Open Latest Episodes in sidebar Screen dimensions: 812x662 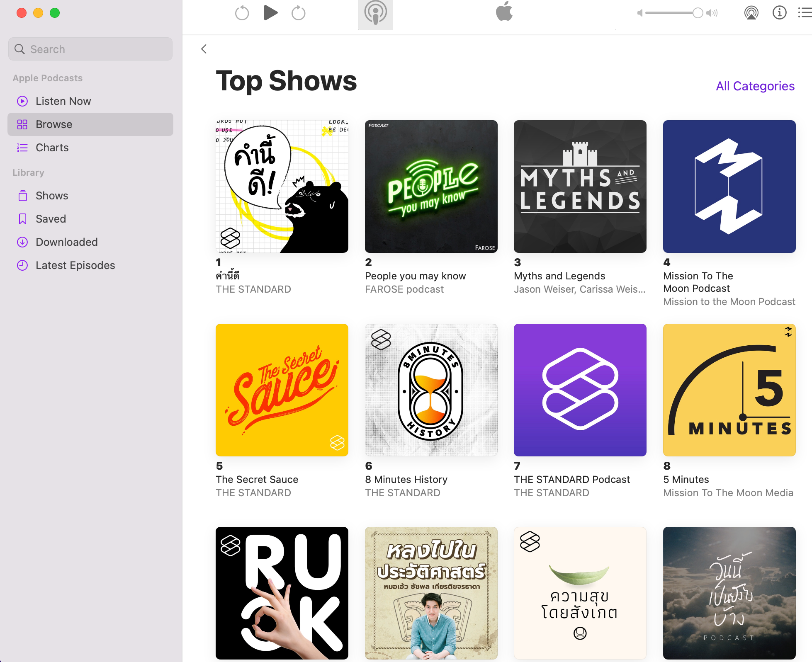point(75,265)
